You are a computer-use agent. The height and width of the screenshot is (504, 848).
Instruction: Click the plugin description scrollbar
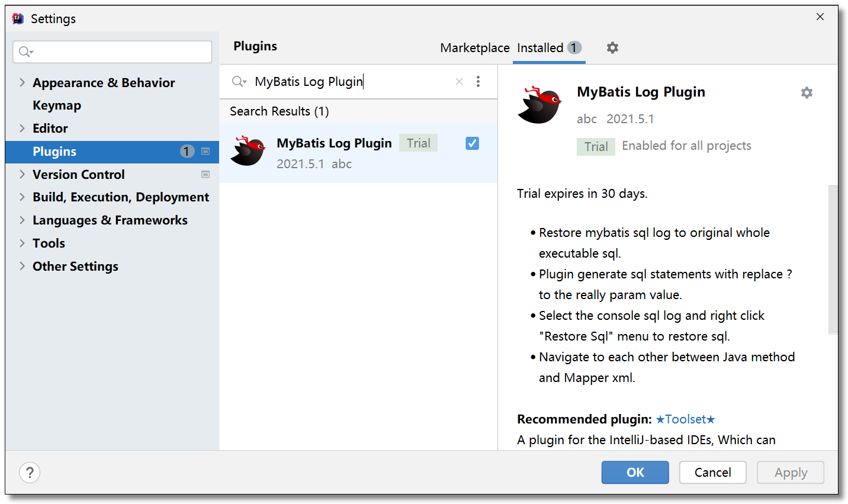(833, 260)
